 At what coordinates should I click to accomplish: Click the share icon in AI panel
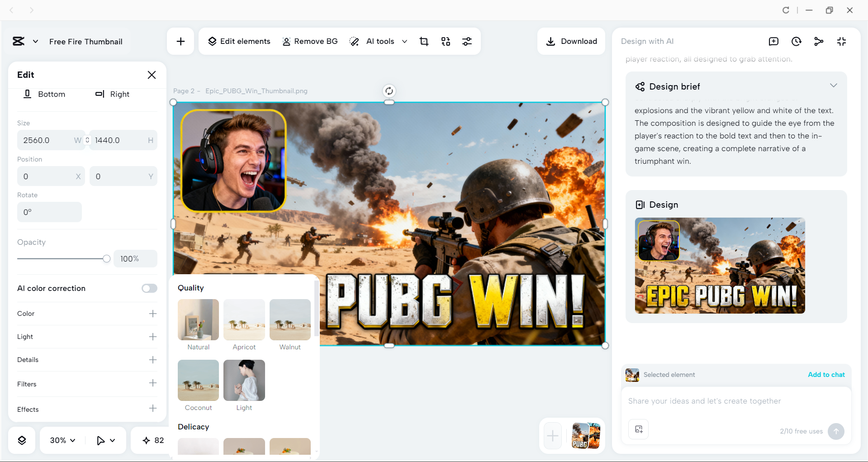(x=819, y=42)
